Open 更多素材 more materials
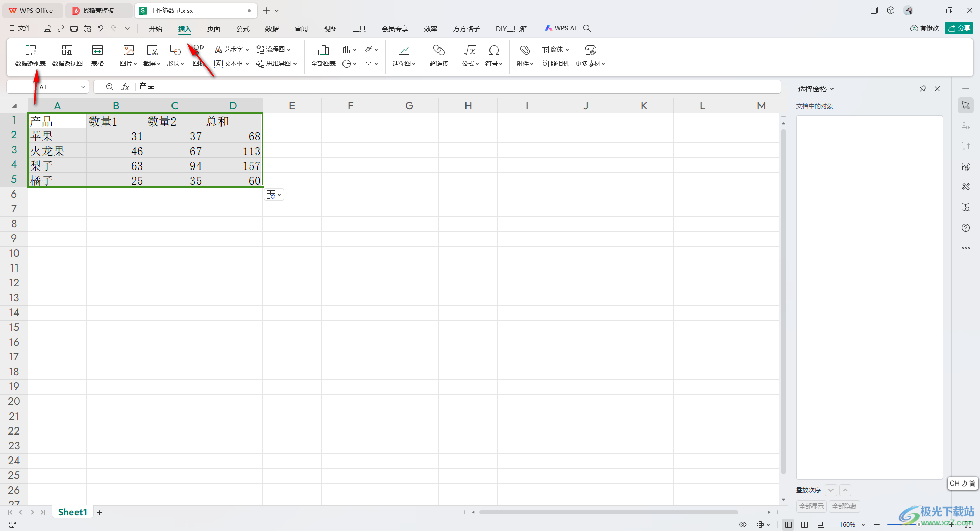This screenshot has width=980, height=531. (x=591, y=56)
